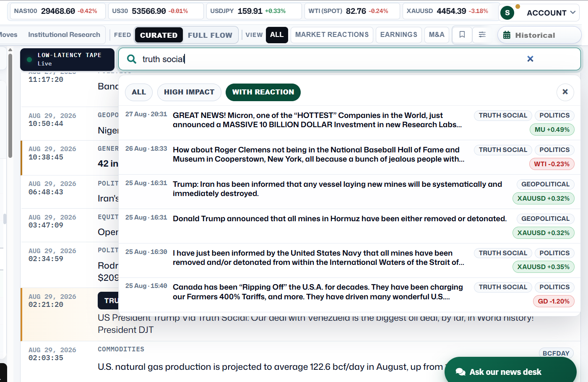Clear the search with the blue X icon
The height and width of the screenshot is (382, 588).
pos(530,59)
